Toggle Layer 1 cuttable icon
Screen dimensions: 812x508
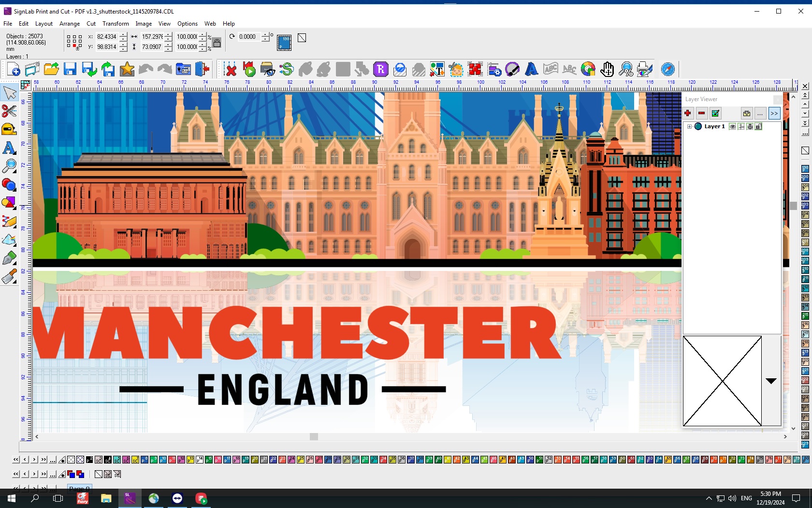pos(741,127)
